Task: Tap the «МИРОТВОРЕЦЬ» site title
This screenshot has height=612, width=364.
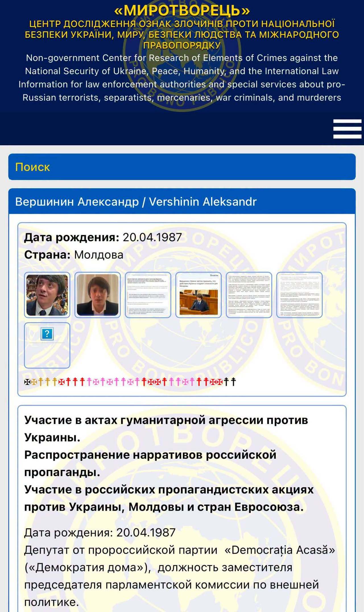Action: pyautogui.click(x=182, y=10)
